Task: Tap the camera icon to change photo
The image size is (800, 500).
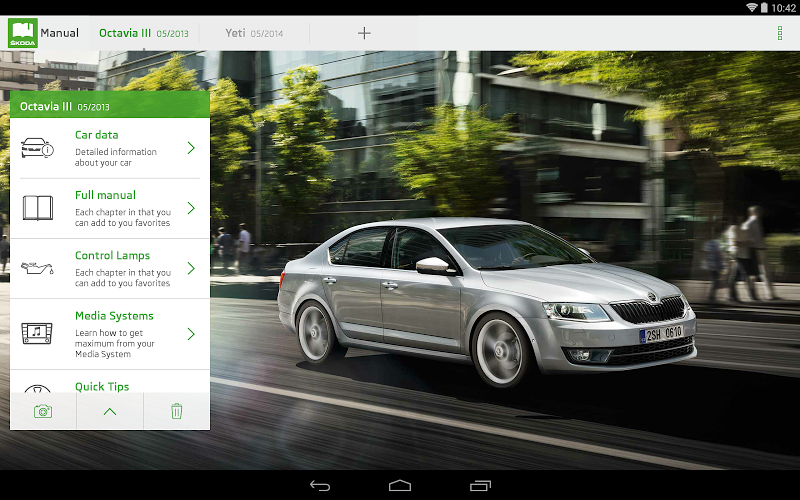Action: (43, 411)
